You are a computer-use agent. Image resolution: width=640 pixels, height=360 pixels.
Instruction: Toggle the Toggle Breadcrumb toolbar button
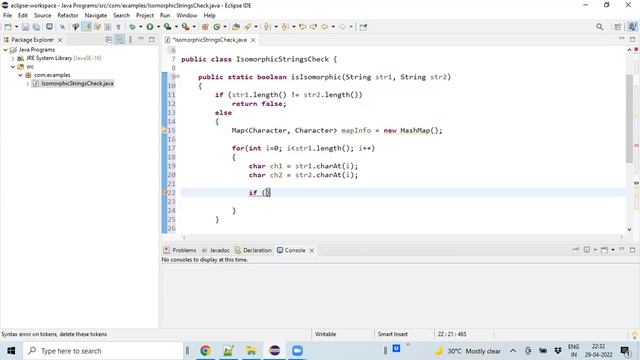tap(76, 27)
